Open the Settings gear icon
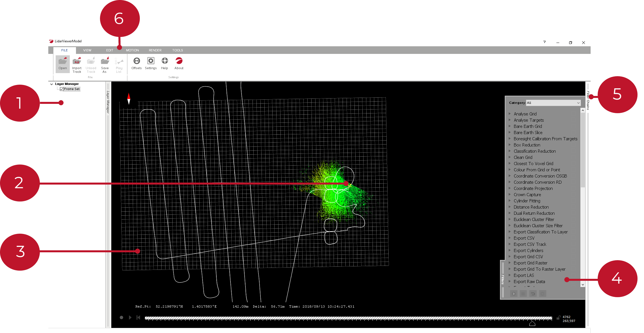The height and width of the screenshot is (333, 644). pyautogui.click(x=151, y=61)
